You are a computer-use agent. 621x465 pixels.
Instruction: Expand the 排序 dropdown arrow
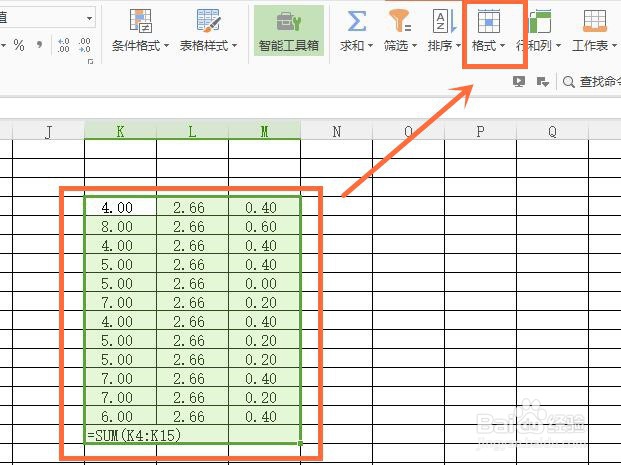[459, 46]
